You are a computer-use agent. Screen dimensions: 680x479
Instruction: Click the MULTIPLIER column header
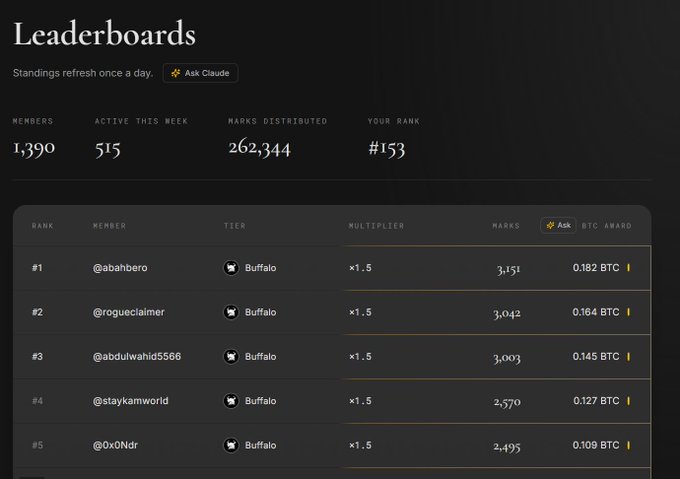[376, 226]
